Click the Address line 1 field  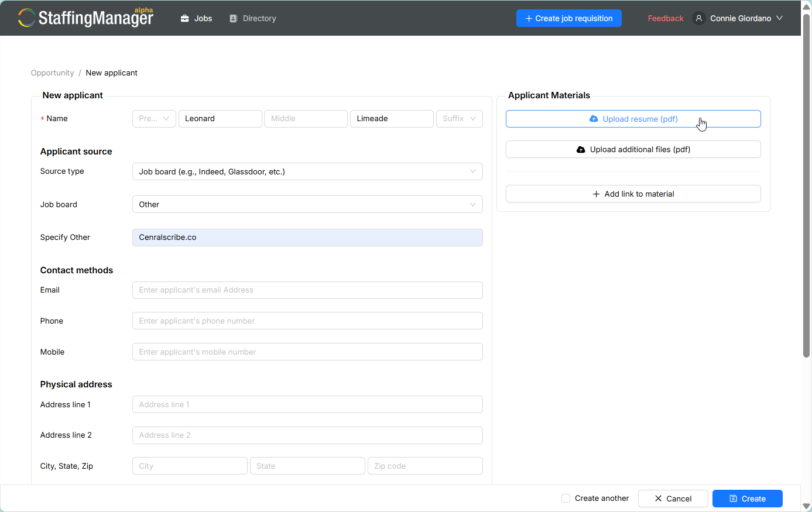point(307,404)
